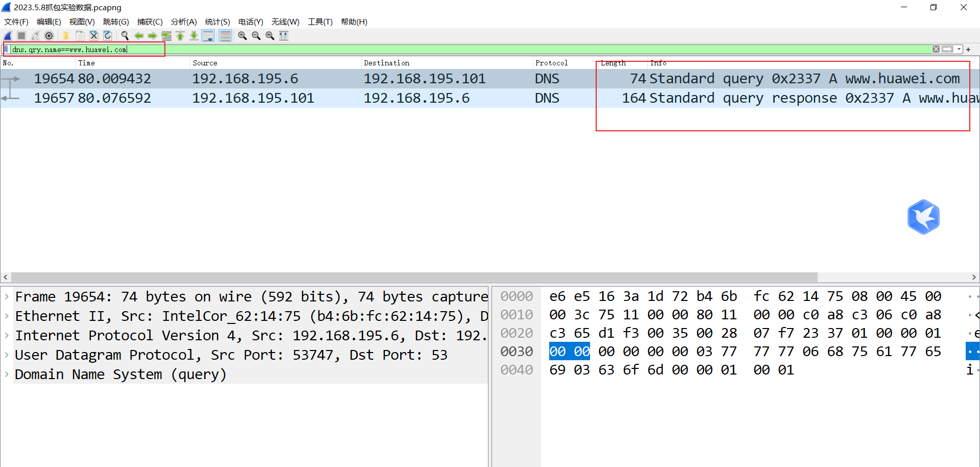Open the 无线(W) menu
This screenshot has width=980, height=467.
pyautogui.click(x=285, y=22)
